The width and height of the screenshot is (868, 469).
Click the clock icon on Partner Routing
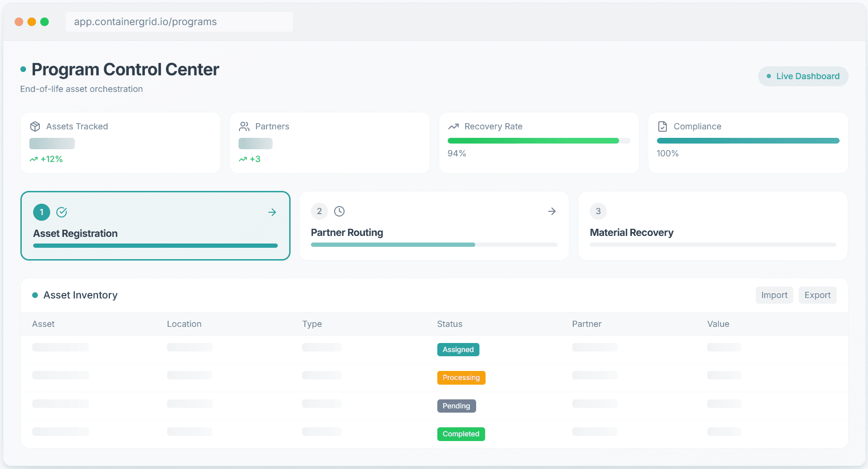tap(339, 211)
